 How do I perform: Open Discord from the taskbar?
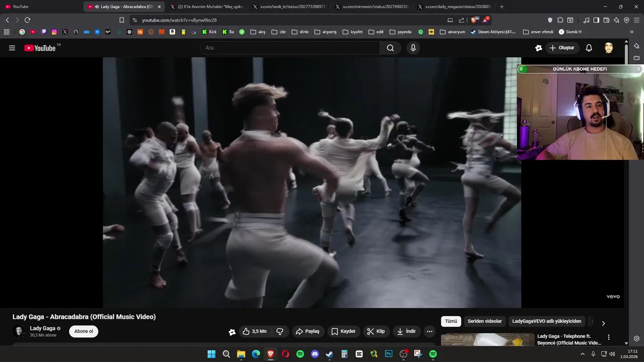point(315,354)
